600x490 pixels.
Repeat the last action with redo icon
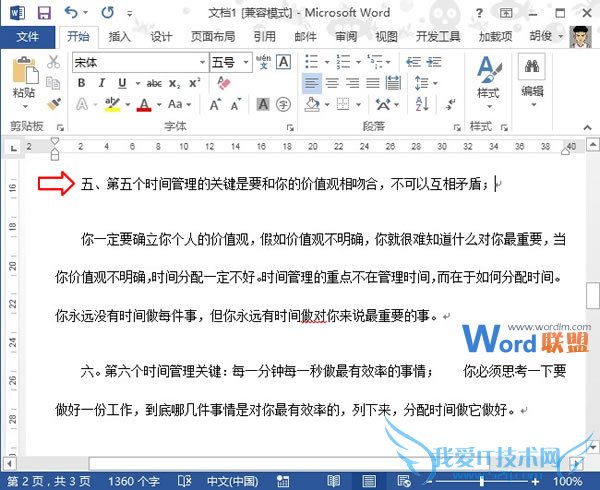coord(108,13)
